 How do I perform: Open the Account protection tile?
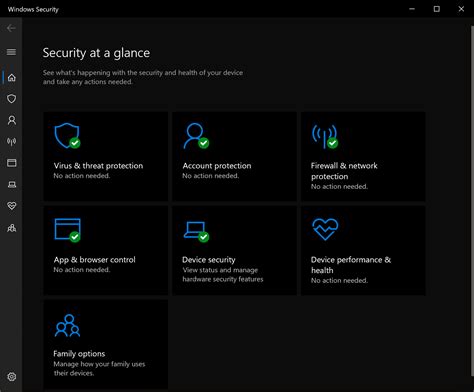(x=234, y=156)
